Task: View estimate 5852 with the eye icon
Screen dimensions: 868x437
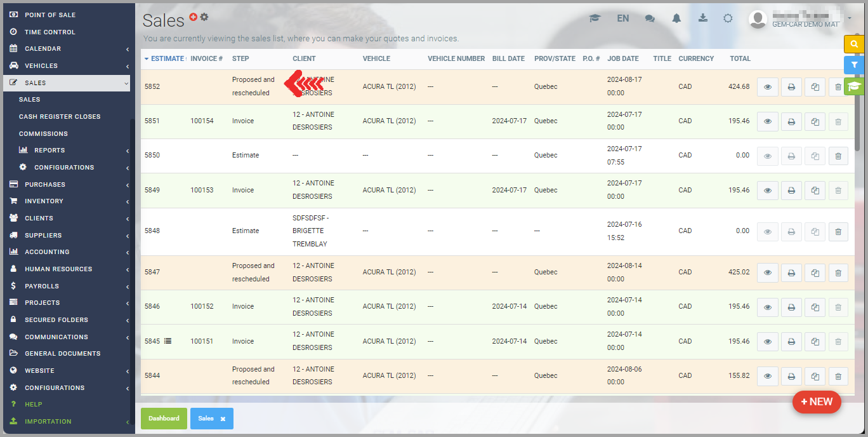Action: 768,87
